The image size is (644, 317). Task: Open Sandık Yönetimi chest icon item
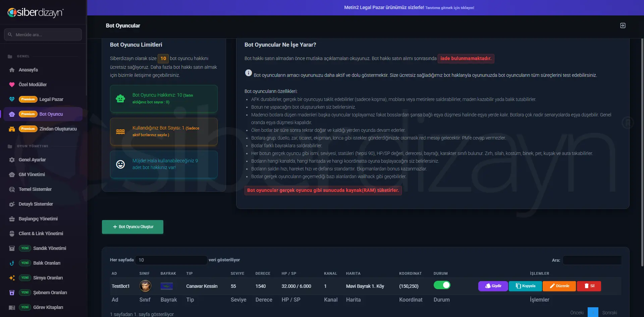pos(44,248)
